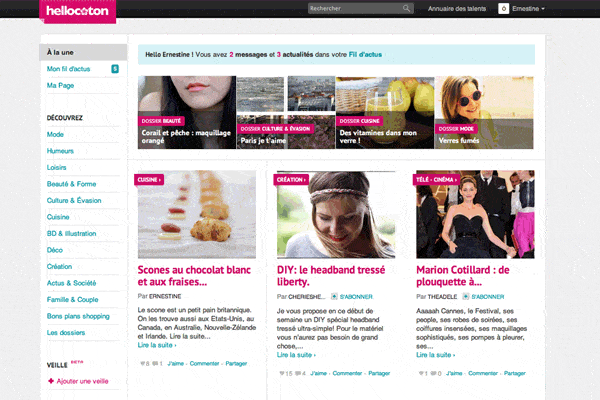Open the Création sidebar category

59,266
